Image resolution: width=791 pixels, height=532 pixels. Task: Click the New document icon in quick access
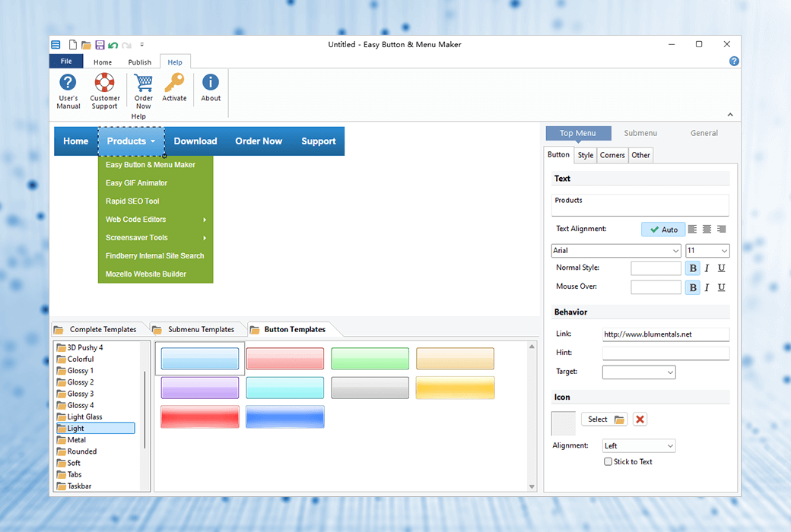point(73,45)
